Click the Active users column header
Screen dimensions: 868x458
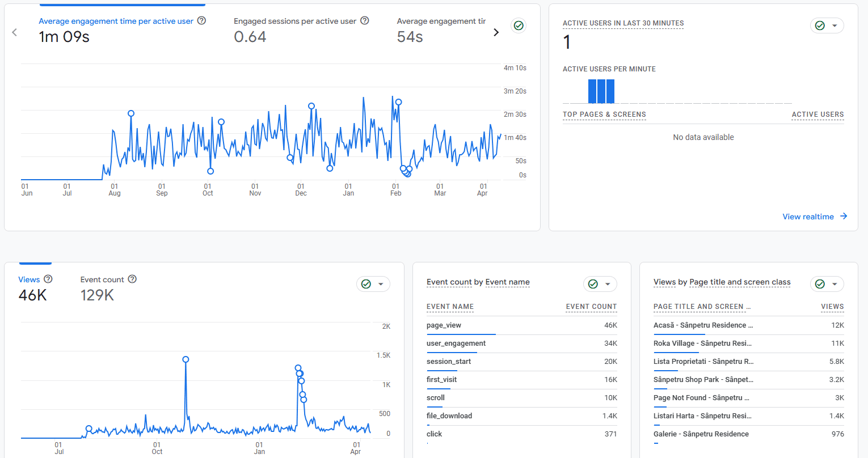(x=818, y=114)
